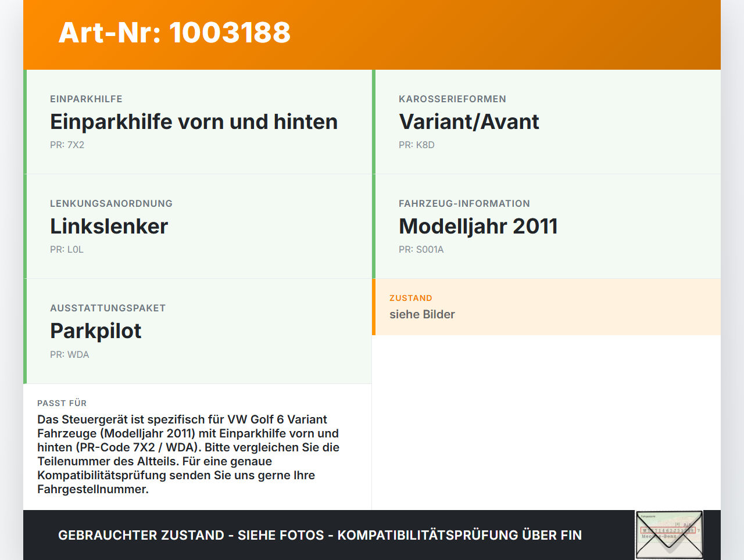Click the orange accent bar beside Zustand
744x560 pixels.
click(x=374, y=307)
